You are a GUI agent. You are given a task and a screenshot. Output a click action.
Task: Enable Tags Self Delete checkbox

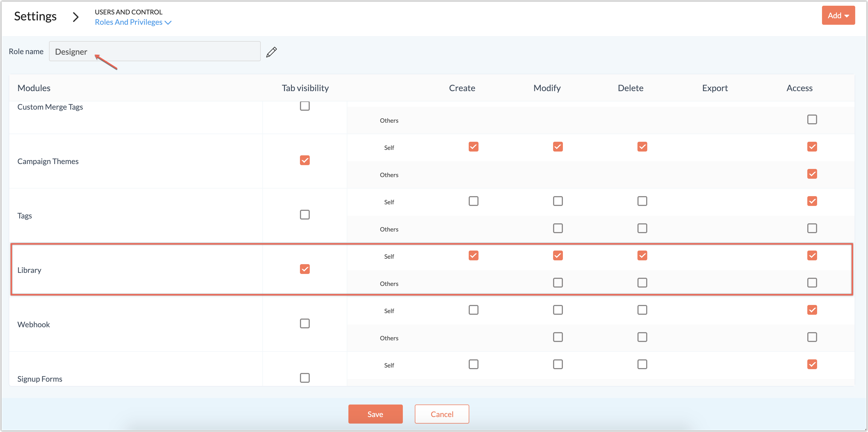coord(642,201)
